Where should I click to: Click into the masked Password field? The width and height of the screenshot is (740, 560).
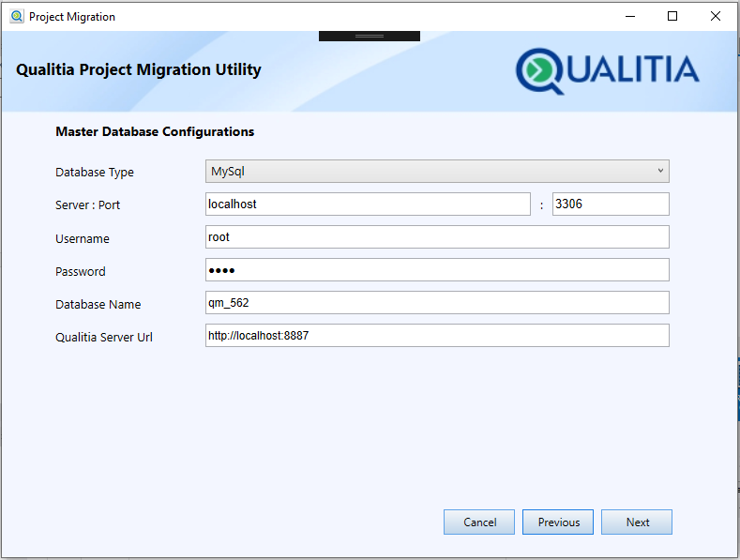click(x=437, y=270)
